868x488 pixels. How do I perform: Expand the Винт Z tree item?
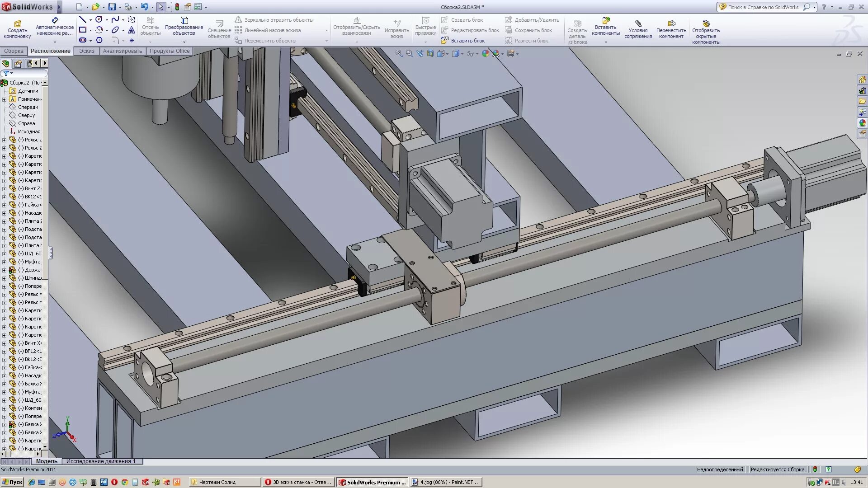(x=5, y=189)
